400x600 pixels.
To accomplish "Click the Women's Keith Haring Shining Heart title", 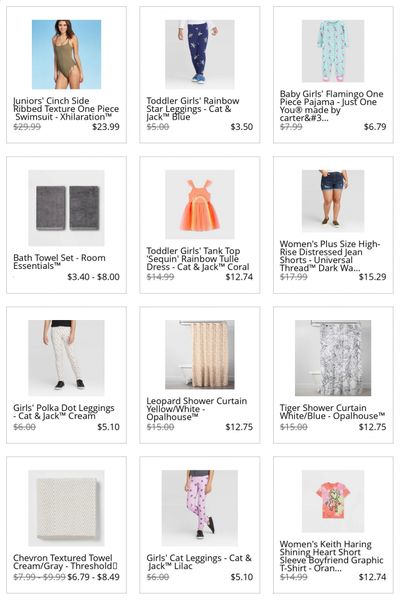I will [x=331, y=556].
